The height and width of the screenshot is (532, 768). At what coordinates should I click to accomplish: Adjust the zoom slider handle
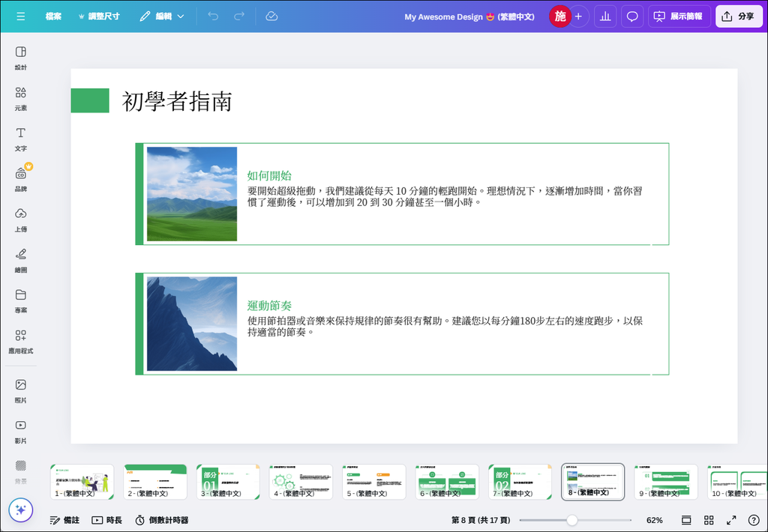tap(571, 520)
